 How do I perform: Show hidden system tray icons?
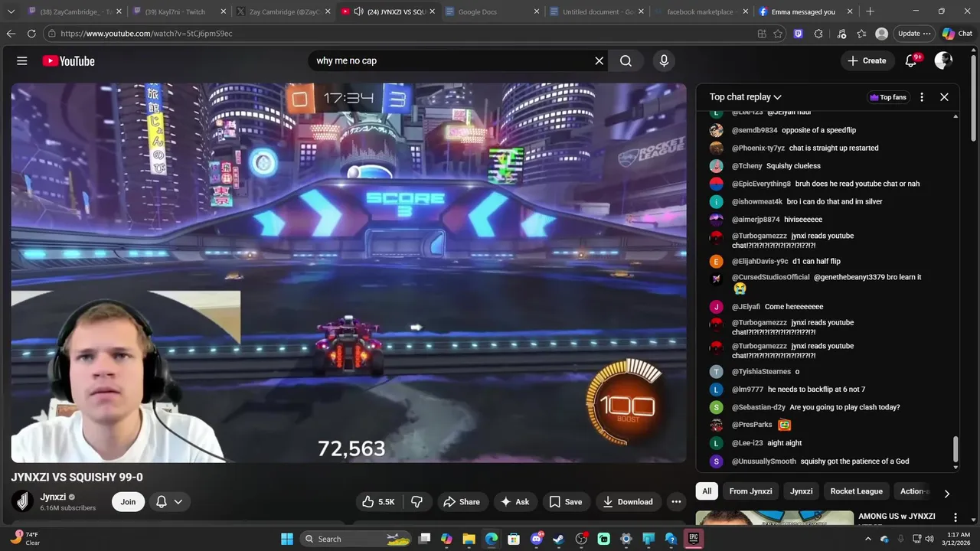point(867,539)
